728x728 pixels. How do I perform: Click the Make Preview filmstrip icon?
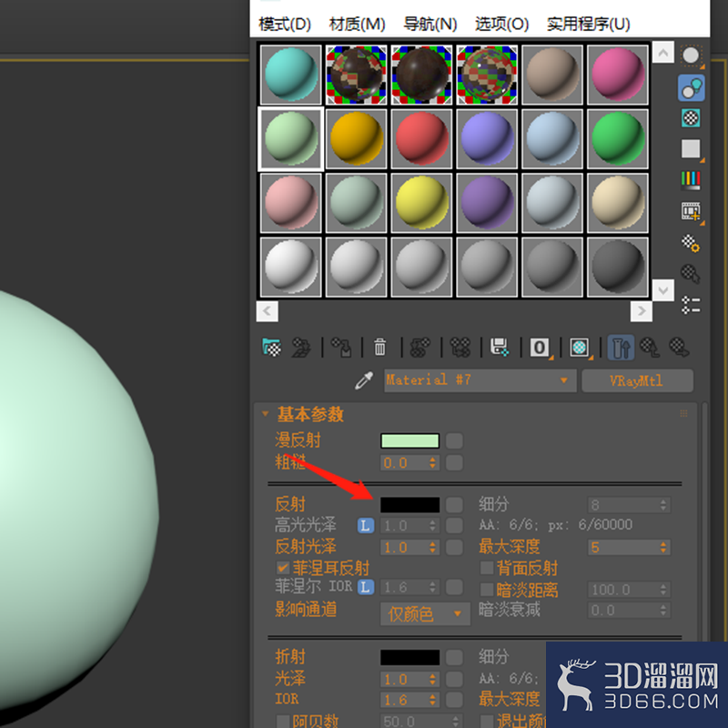[691, 212]
